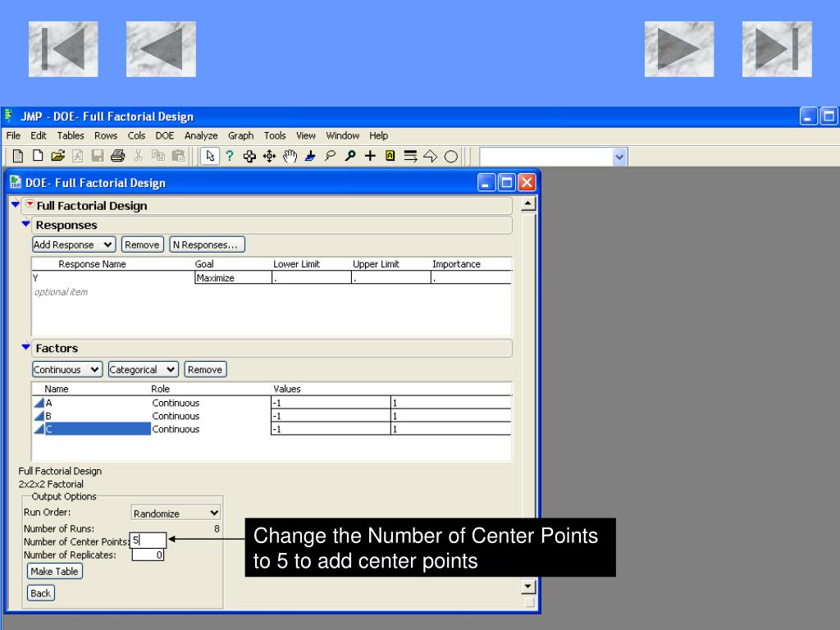Viewport: 840px width, 630px height.
Task: Click the Save disk icon
Action: tap(98, 156)
